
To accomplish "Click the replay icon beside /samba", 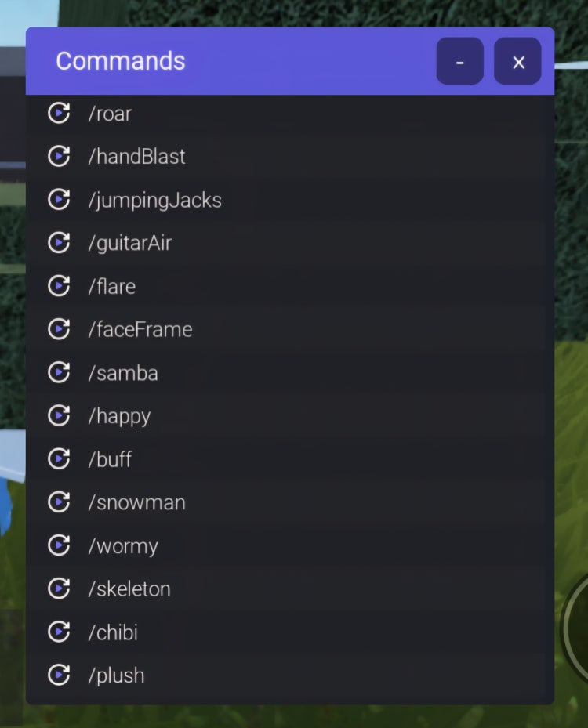I will 59,372.
